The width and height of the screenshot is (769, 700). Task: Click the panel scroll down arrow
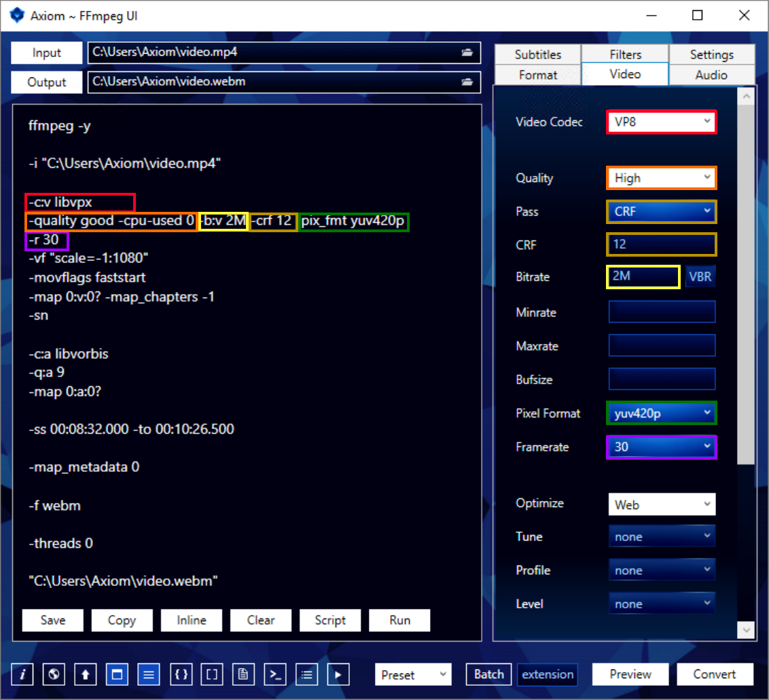click(x=746, y=629)
